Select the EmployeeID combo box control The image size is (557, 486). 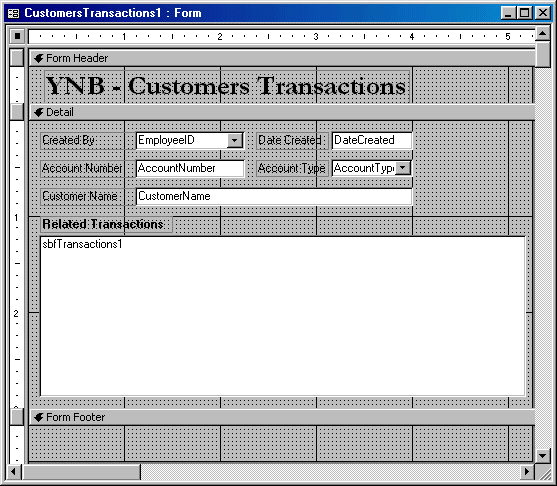coord(190,140)
